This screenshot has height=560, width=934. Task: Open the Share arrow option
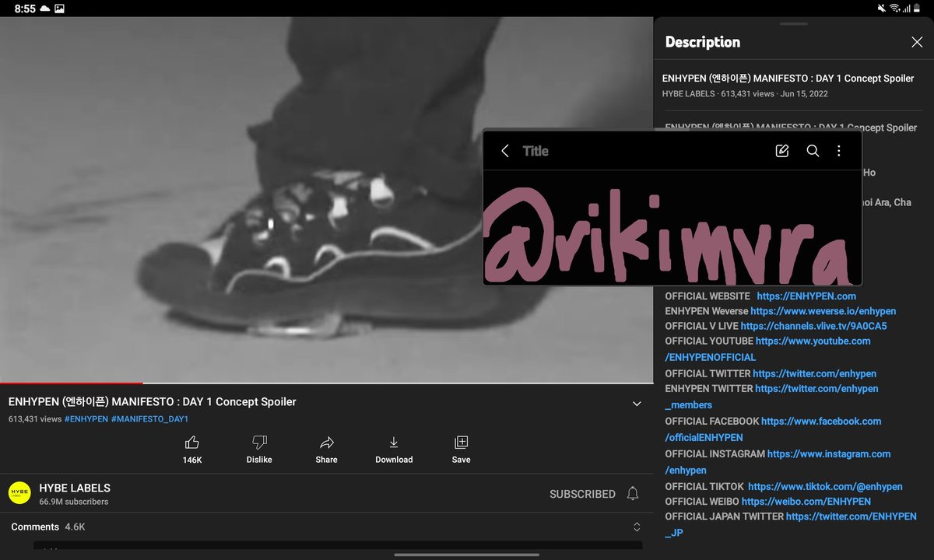(x=327, y=443)
